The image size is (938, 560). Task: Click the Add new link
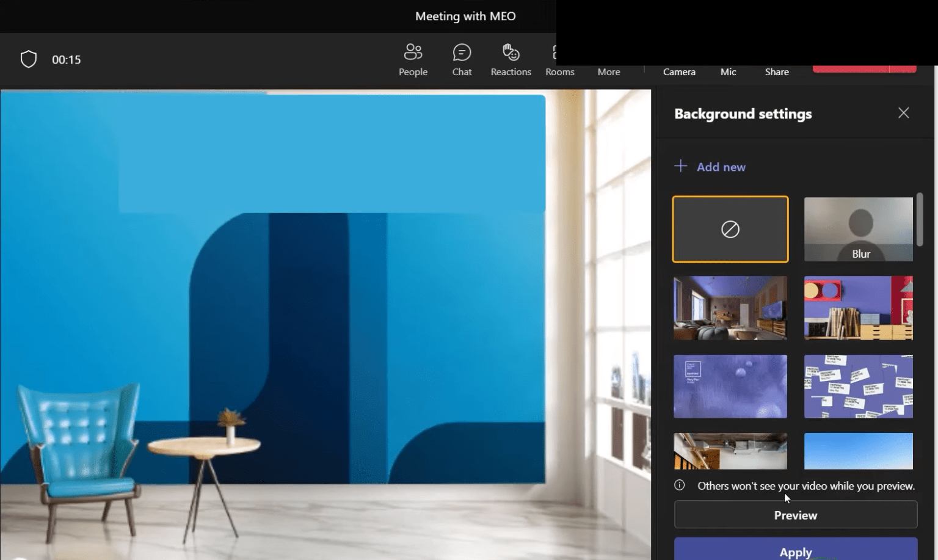(721, 166)
